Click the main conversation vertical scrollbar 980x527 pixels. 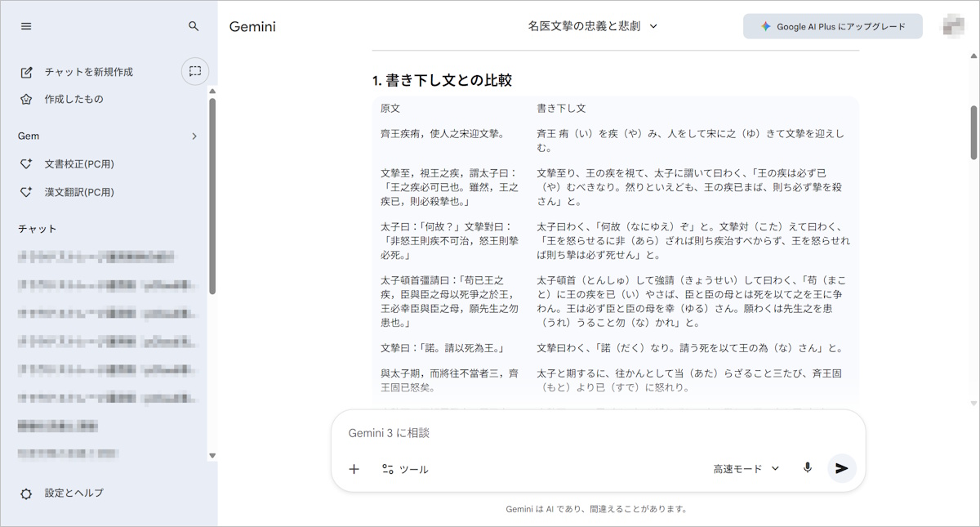pyautogui.click(x=973, y=132)
